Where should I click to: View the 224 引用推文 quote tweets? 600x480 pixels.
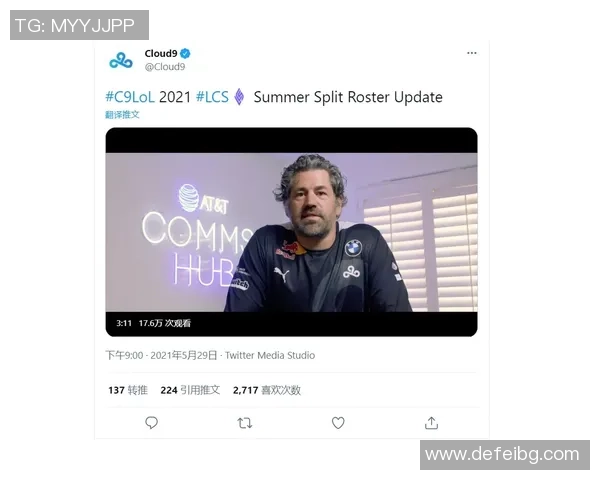pyautogui.click(x=190, y=390)
